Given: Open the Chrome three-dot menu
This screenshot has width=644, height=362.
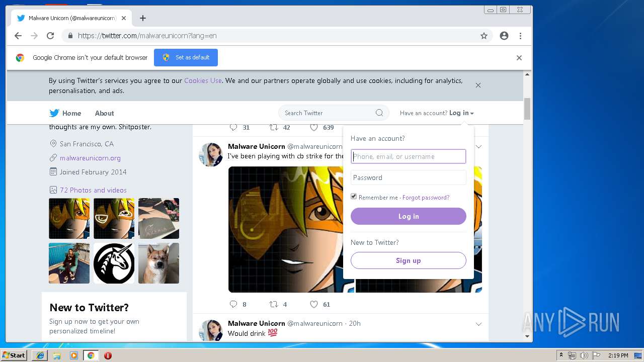Looking at the screenshot, I should point(520,36).
